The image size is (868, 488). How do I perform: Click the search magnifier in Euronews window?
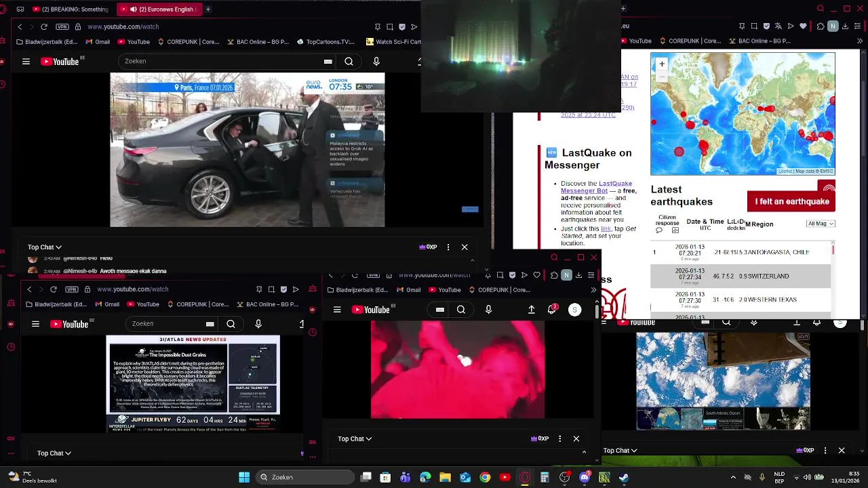349,61
